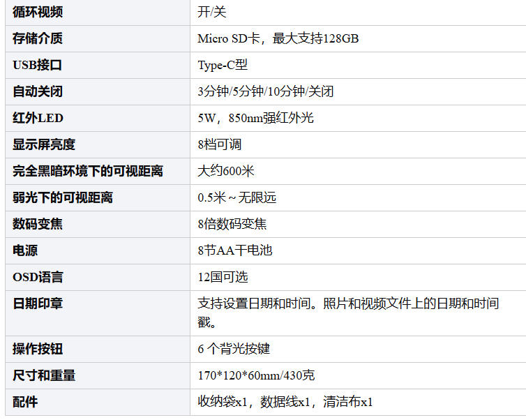
Task: Click the 循环视频 row label
Action: point(38,12)
